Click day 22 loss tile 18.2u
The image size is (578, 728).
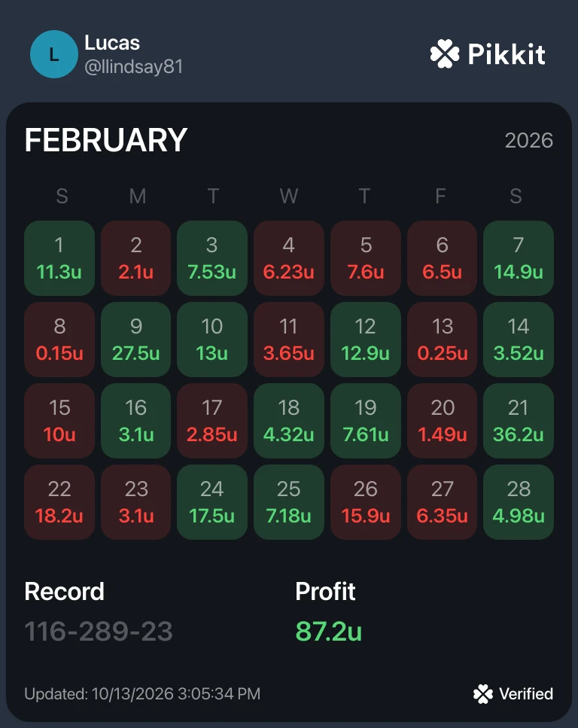(x=59, y=502)
